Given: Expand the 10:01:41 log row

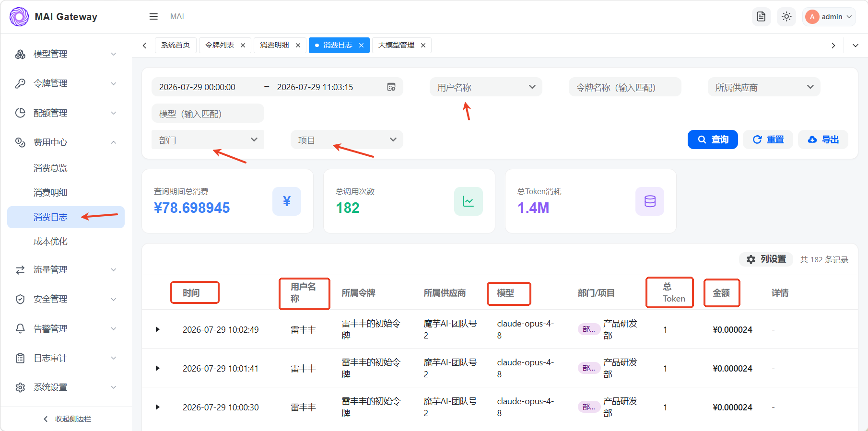Looking at the screenshot, I should pyautogui.click(x=157, y=368).
